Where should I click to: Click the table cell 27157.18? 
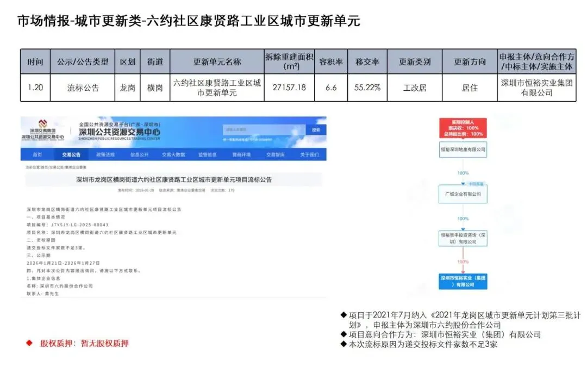click(x=289, y=88)
